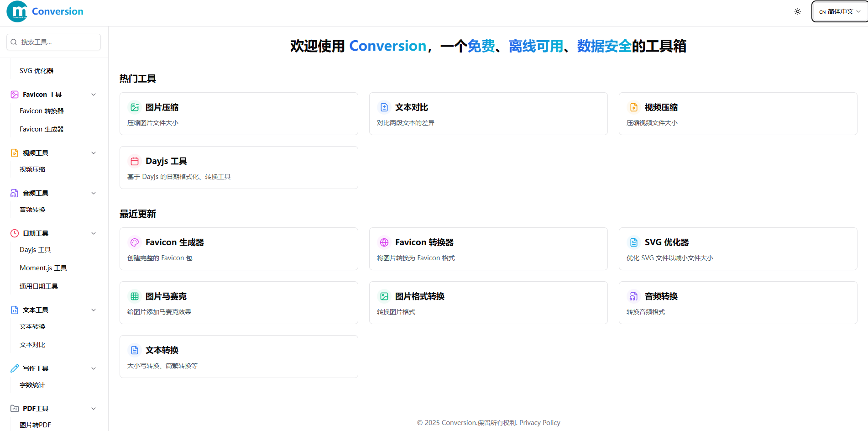868x431 pixels.
Task: Open the Privacy Policy link
Action: pos(539,423)
